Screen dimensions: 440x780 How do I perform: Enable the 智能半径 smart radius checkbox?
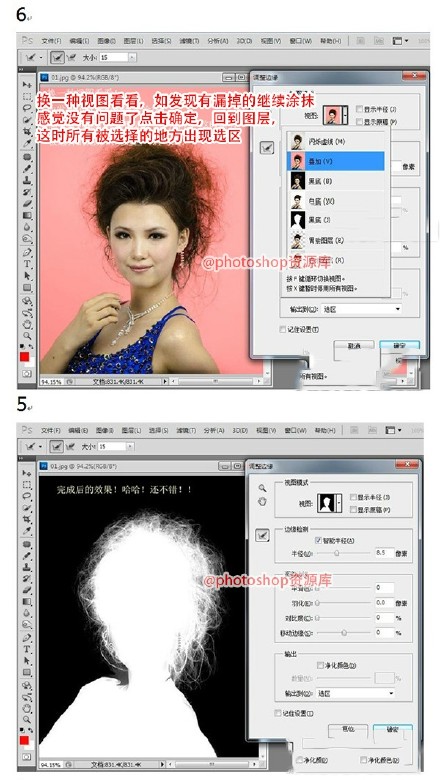pos(318,540)
